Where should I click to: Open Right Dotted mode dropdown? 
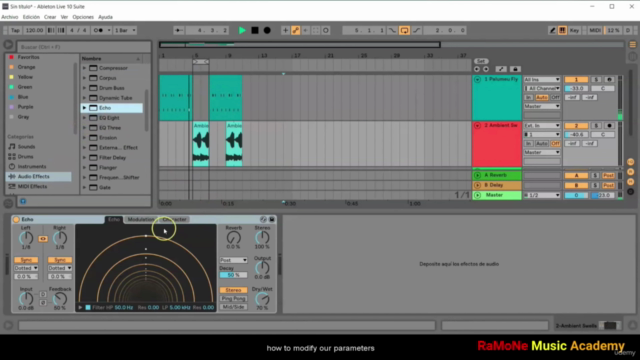tap(60, 268)
